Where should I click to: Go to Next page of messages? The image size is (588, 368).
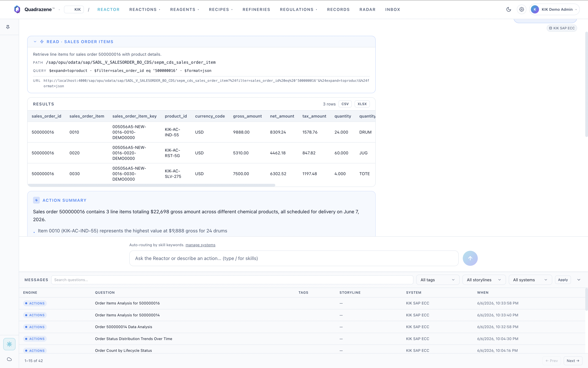[x=573, y=361]
